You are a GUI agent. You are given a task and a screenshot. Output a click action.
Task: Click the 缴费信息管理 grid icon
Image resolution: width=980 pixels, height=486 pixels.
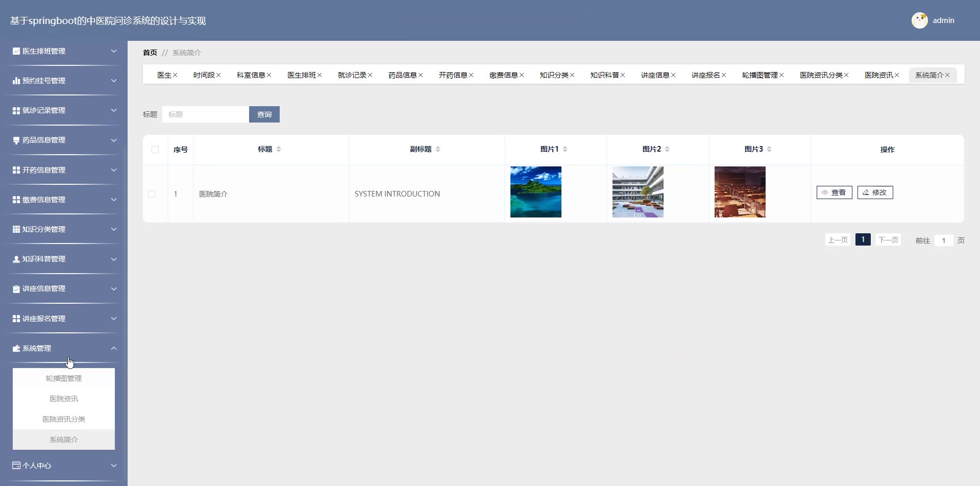click(16, 200)
